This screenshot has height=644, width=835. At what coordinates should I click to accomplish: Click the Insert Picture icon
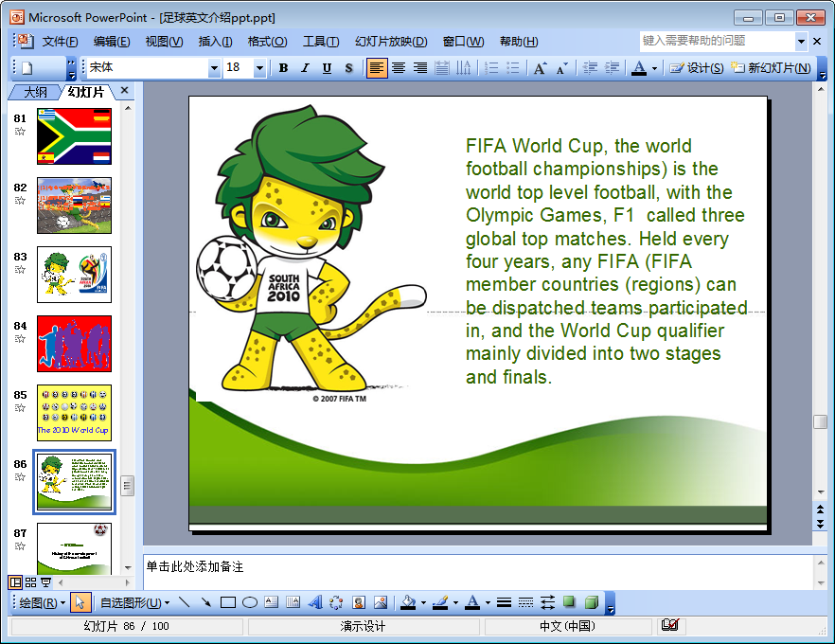point(381,602)
